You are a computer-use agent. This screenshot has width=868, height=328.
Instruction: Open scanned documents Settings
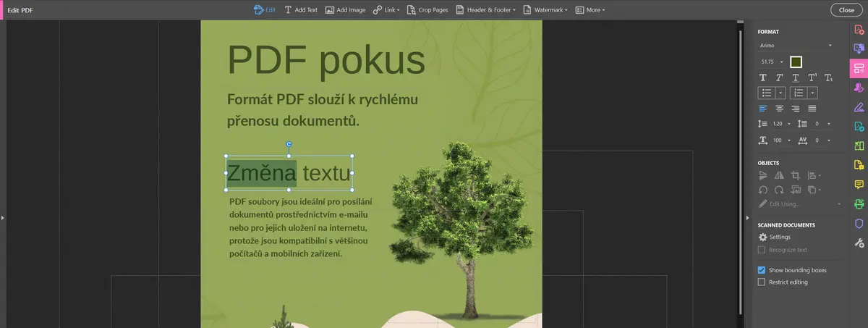[x=775, y=237]
